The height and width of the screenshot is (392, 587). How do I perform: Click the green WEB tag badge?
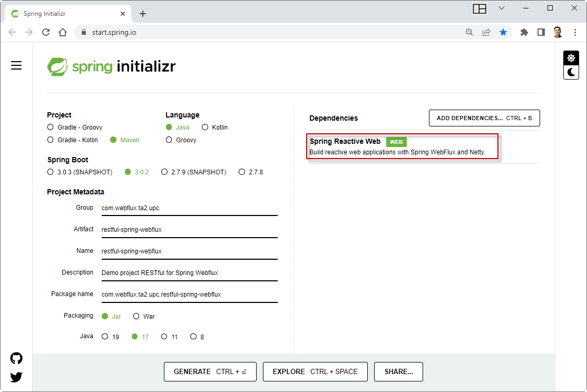(396, 142)
